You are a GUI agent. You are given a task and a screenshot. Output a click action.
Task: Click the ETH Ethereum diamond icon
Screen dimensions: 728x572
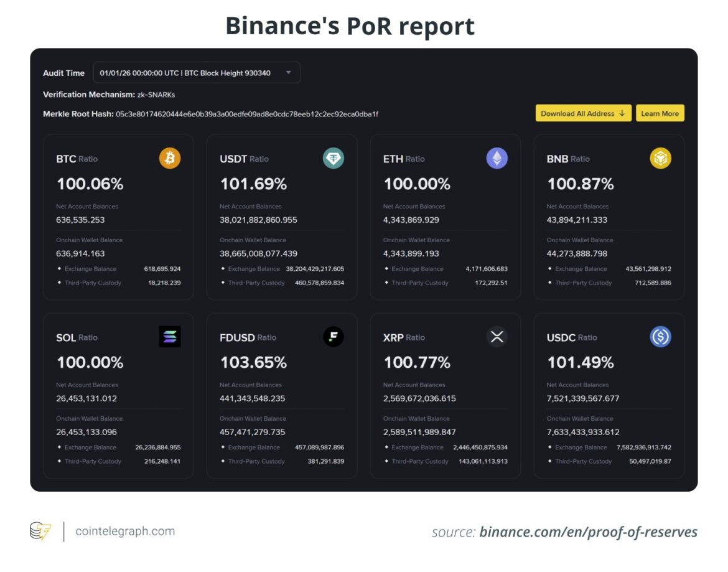tap(496, 158)
